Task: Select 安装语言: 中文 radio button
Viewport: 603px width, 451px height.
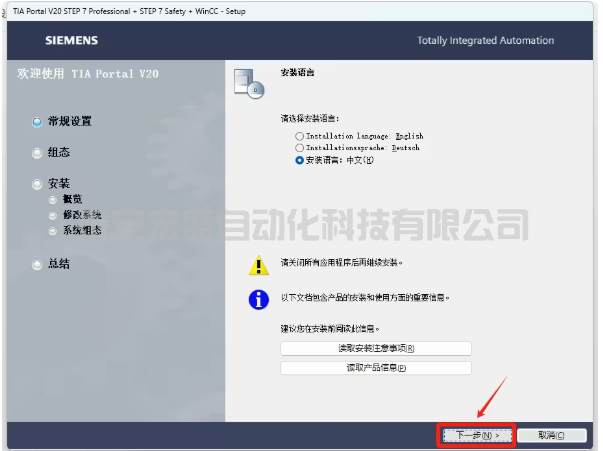Action: (299, 160)
